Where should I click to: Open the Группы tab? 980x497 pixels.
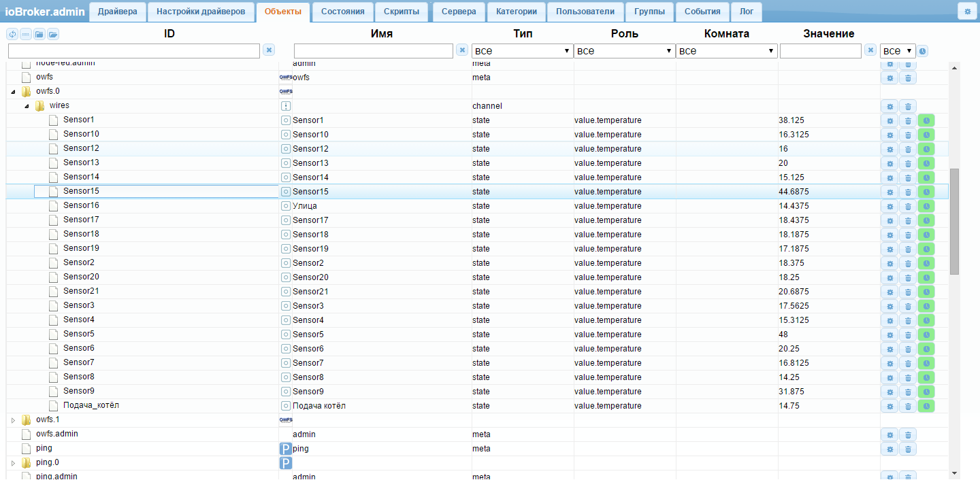pyautogui.click(x=649, y=12)
